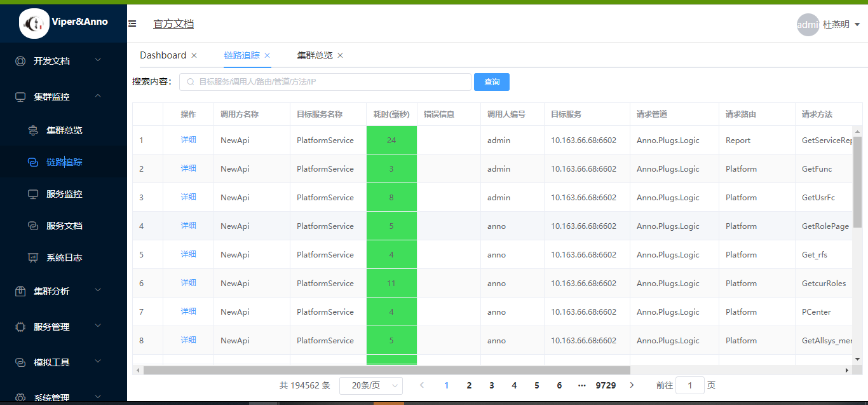Open the 20条/页 page size dropdown
The image size is (868, 405).
coord(371,385)
